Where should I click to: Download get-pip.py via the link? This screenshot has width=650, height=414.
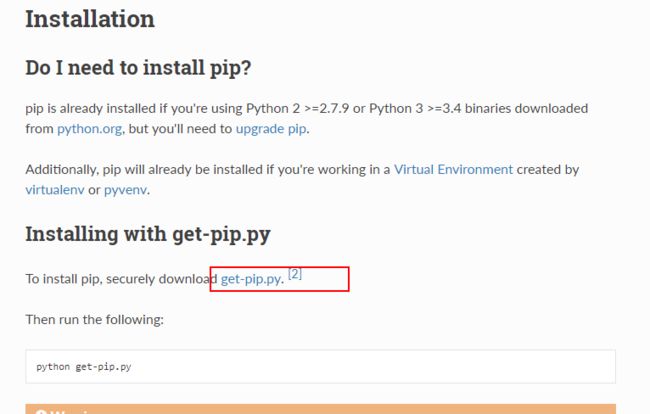250,279
